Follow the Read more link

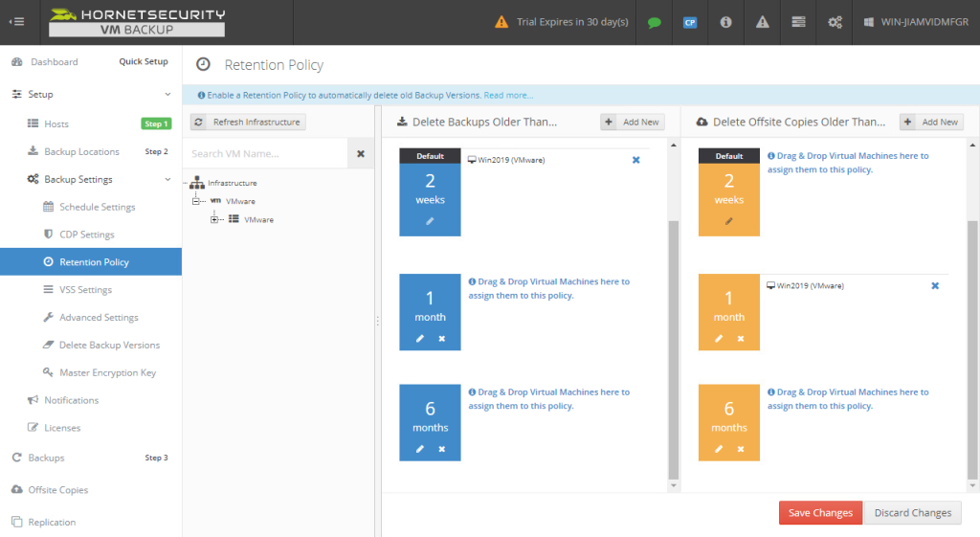tap(508, 95)
